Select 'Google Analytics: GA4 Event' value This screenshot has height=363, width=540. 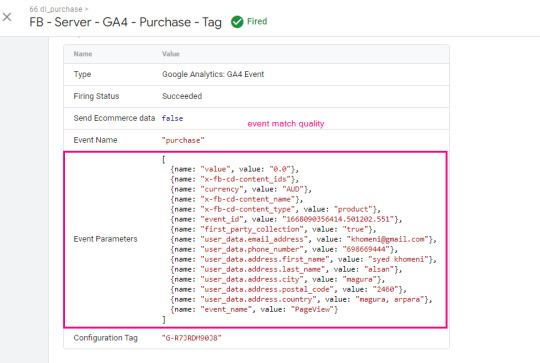click(x=213, y=74)
